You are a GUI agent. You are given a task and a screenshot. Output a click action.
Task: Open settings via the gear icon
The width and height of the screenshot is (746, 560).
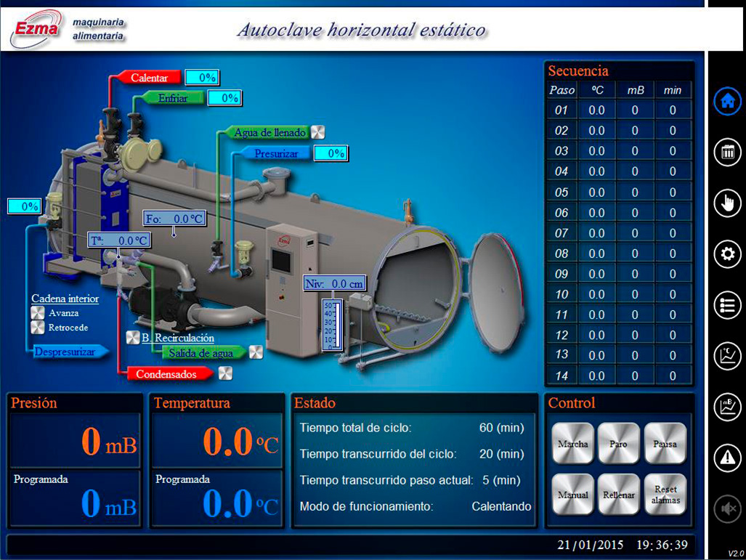[727, 254]
